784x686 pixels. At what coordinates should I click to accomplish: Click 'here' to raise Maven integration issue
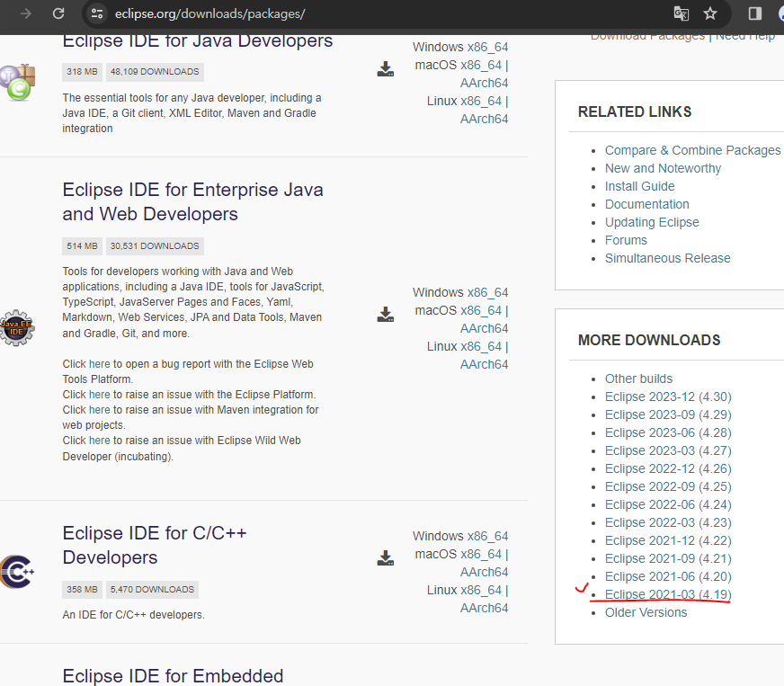pos(100,410)
